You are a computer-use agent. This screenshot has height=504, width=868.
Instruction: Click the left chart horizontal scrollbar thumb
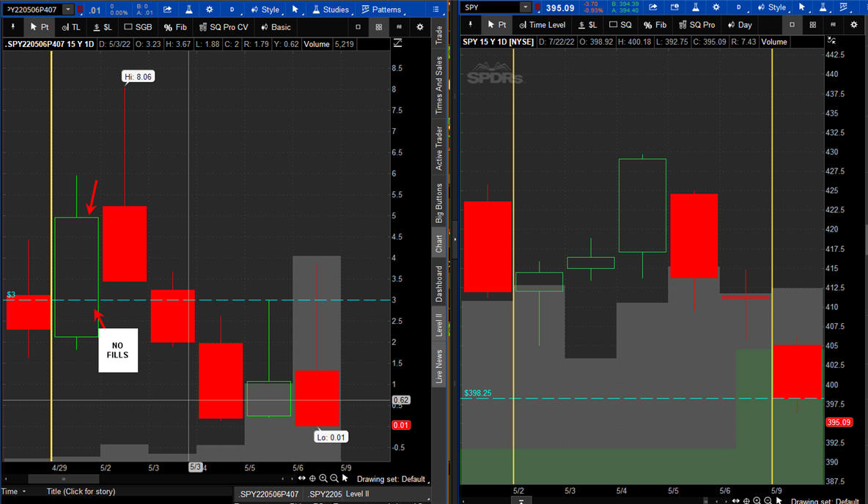[64, 479]
